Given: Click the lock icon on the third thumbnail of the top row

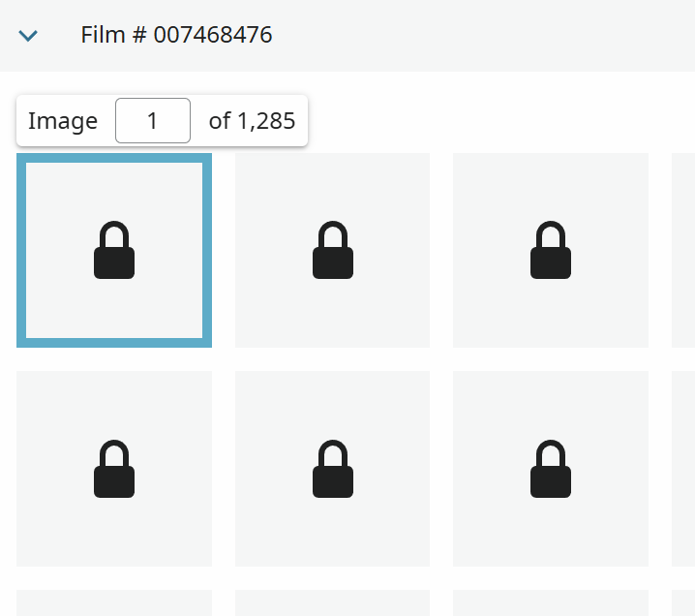Looking at the screenshot, I should [551, 250].
